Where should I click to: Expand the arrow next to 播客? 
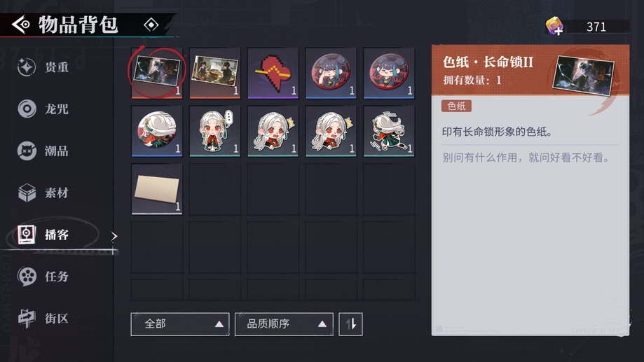(x=114, y=236)
